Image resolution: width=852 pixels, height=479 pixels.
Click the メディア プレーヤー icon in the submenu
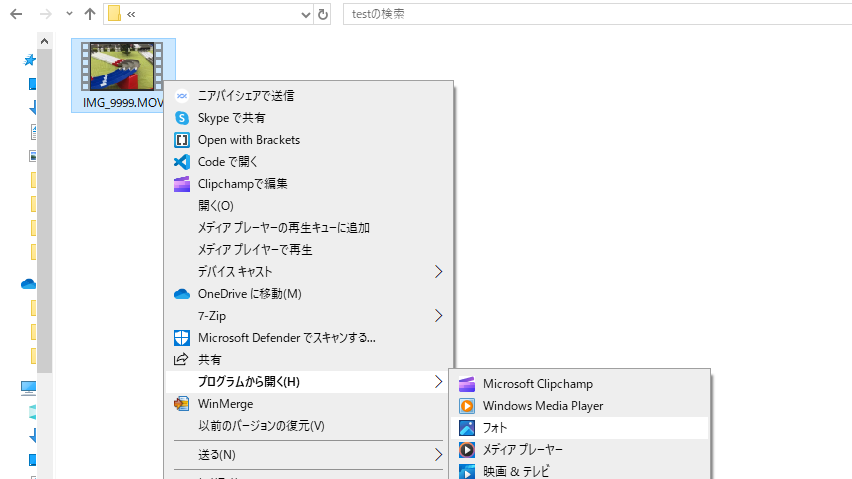coord(467,450)
